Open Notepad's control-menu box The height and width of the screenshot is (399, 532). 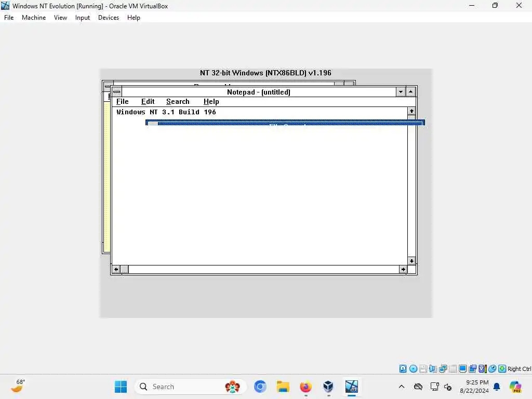point(117,92)
